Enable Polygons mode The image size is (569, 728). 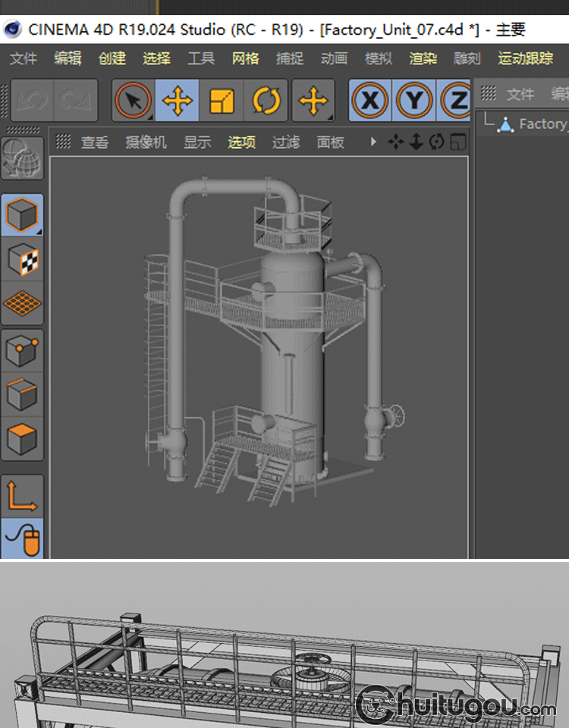click(x=22, y=438)
